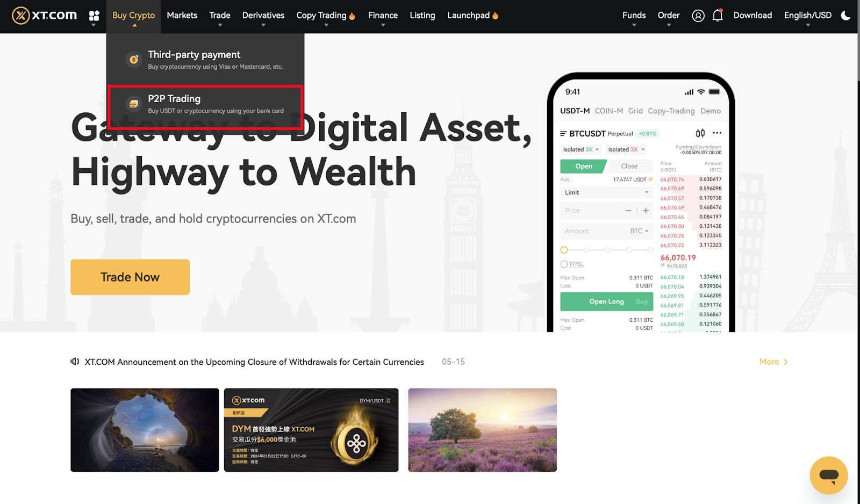Expand the Derivatives dropdown menu
Image resolution: width=860 pixels, height=504 pixels.
(263, 16)
